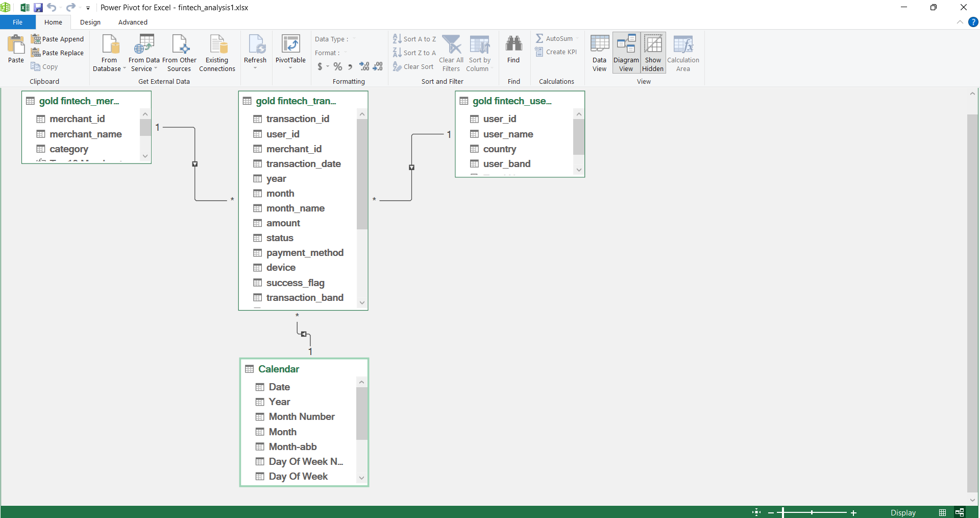
Task: Click the increase decimal places icon
Action: click(x=364, y=66)
